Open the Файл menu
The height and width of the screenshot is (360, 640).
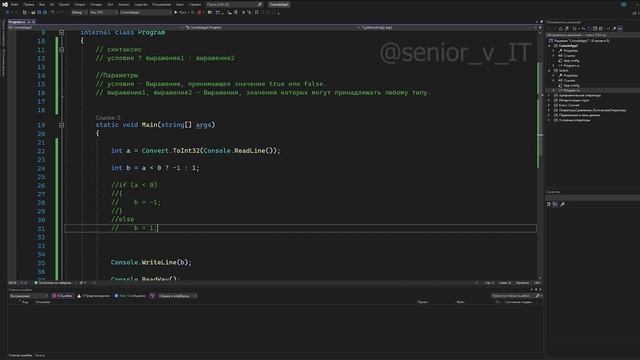pyautogui.click(x=14, y=4)
